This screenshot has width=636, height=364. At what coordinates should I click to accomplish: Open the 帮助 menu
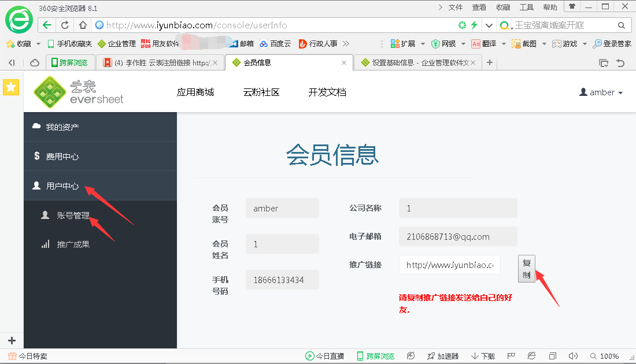click(550, 8)
